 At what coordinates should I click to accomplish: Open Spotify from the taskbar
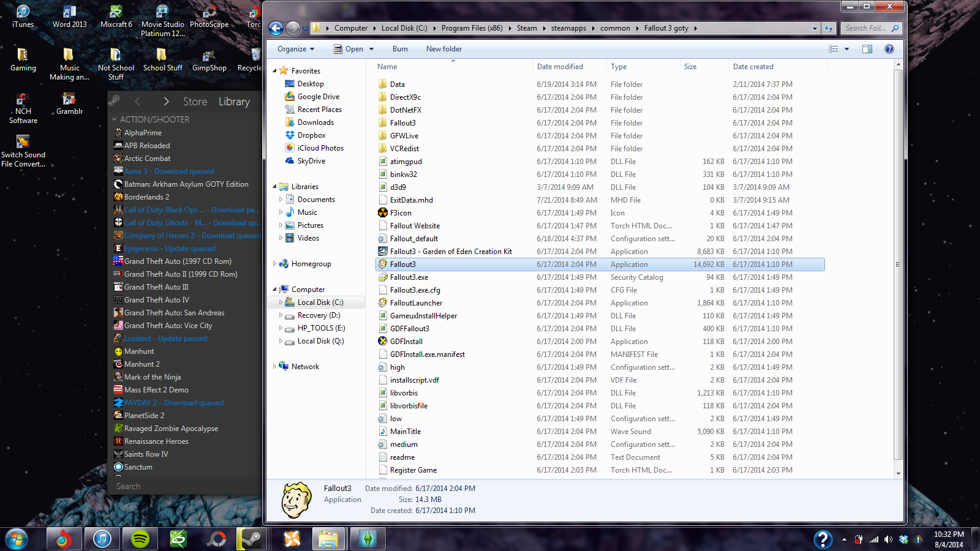pyautogui.click(x=140, y=539)
